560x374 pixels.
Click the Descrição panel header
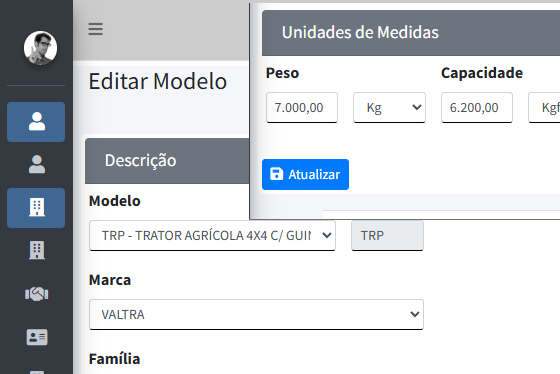[x=167, y=161]
